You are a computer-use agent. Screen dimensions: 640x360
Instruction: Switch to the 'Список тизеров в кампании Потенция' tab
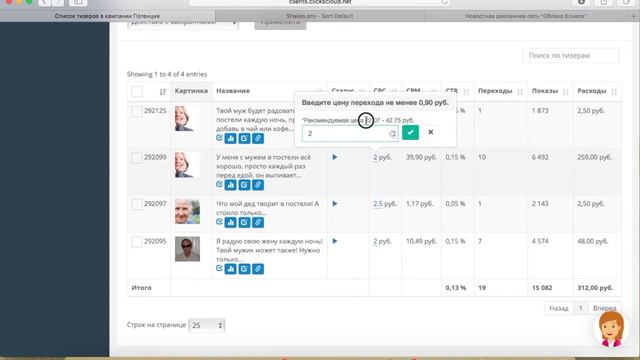coord(107,16)
